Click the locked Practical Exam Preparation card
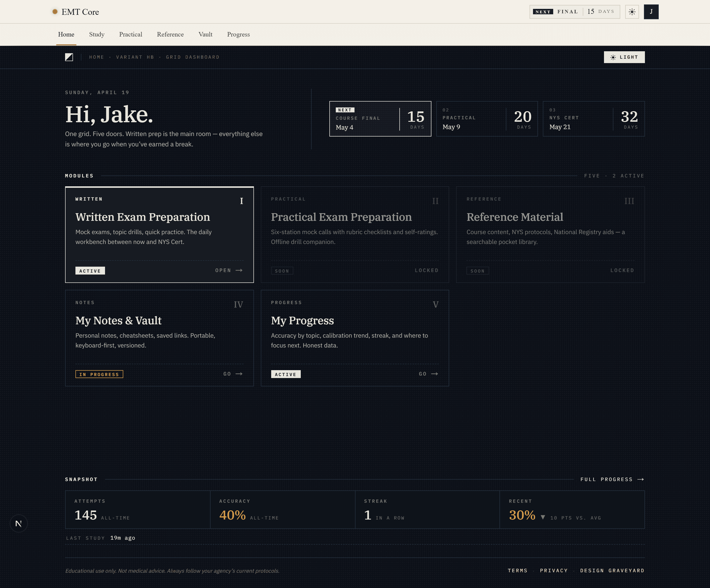 355,235
